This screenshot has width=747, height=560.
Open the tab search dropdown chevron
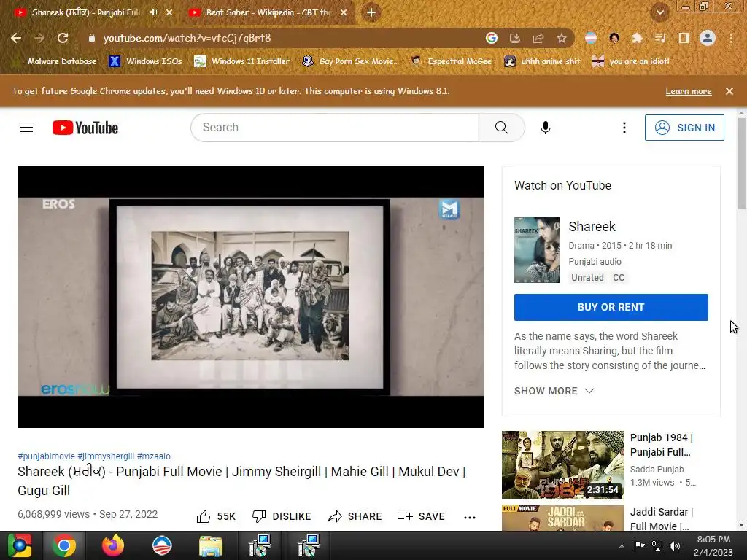659,13
